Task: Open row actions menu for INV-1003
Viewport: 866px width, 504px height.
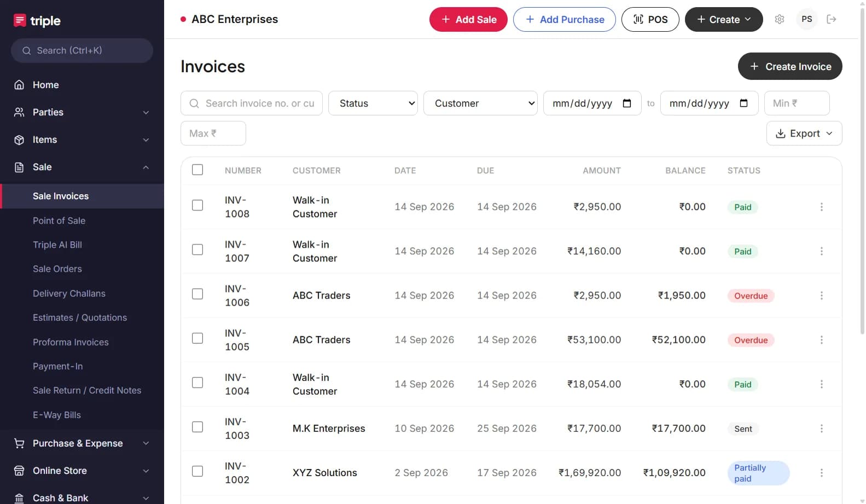Action: pyautogui.click(x=822, y=429)
